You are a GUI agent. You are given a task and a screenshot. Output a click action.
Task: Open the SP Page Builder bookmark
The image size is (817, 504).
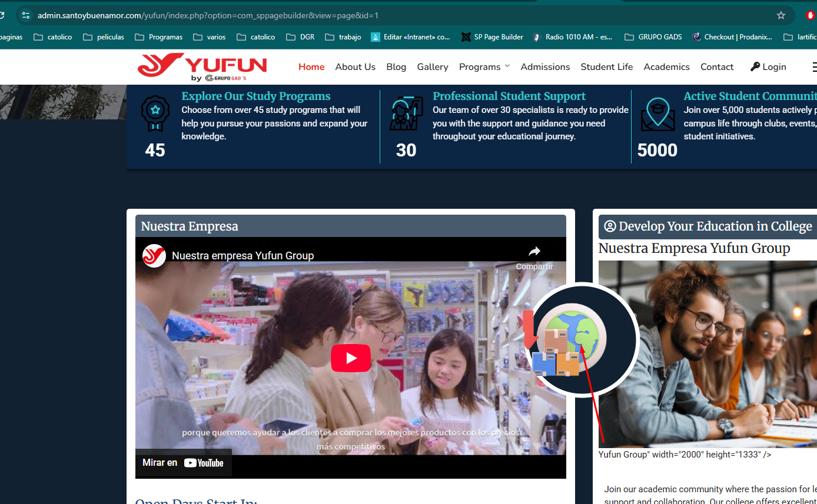coord(492,37)
